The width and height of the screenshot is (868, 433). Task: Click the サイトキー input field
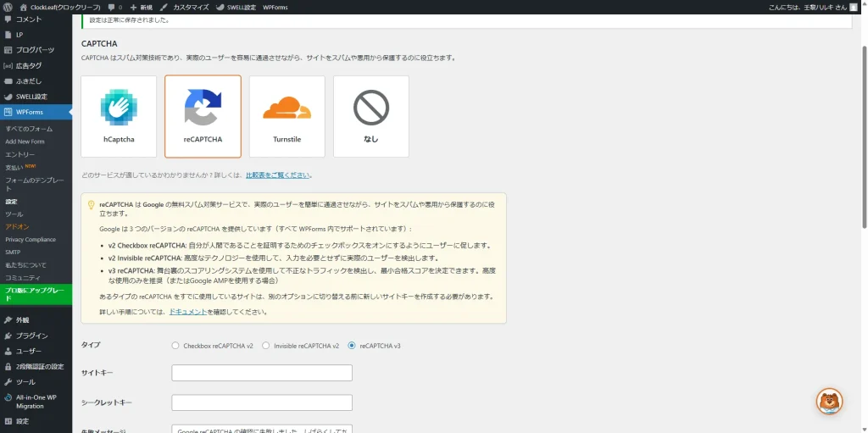[x=261, y=373]
